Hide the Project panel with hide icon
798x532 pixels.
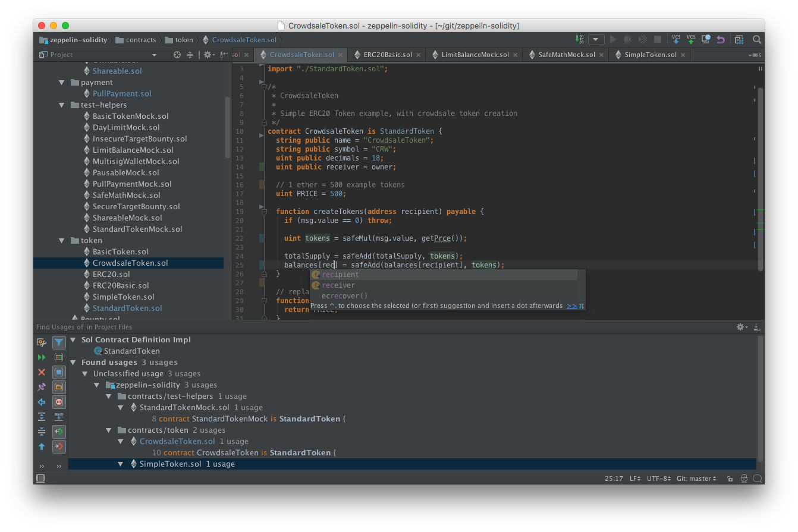point(223,55)
